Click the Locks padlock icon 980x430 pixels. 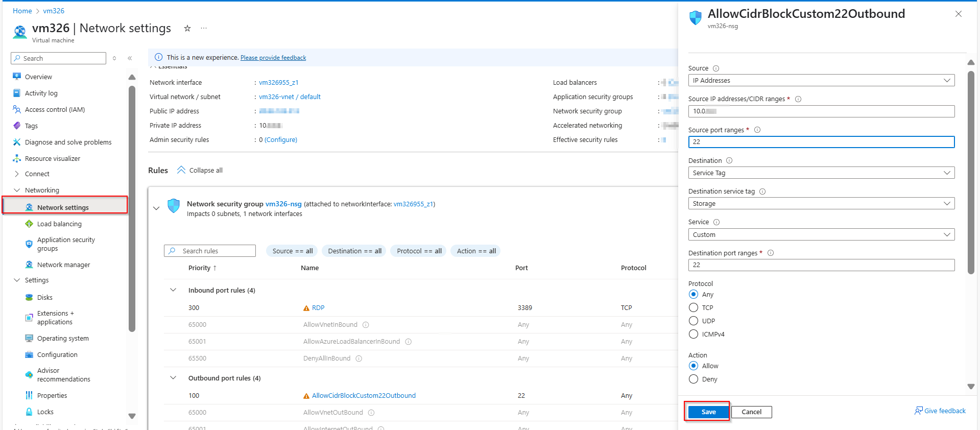(29, 412)
